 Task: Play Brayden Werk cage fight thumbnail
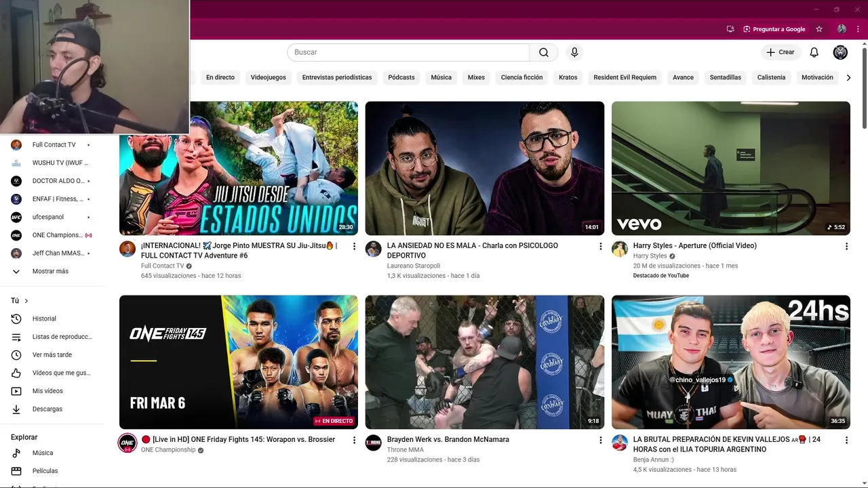click(x=484, y=362)
